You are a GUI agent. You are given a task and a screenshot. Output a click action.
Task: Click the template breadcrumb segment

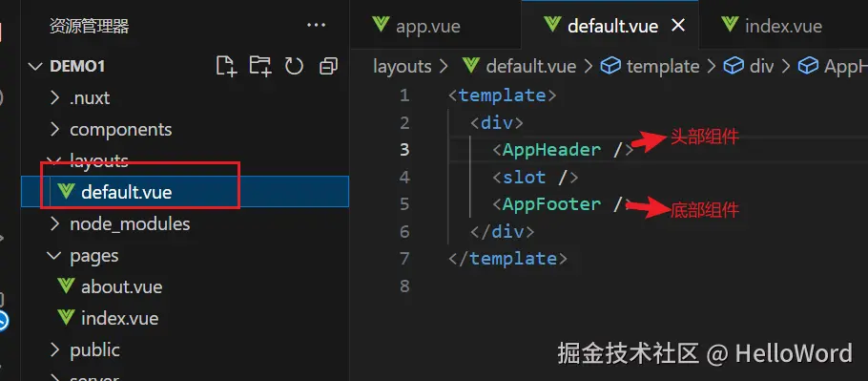[x=663, y=67]
